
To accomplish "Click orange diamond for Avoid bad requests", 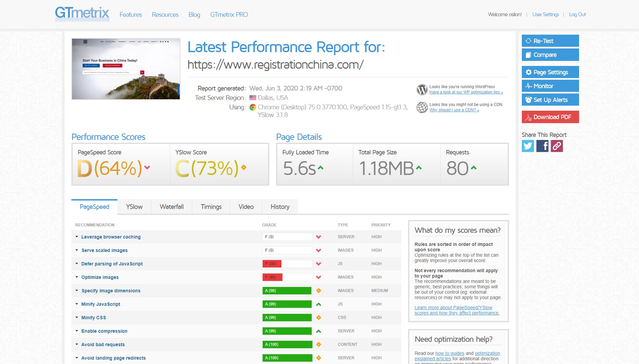I will pos(318,344).
